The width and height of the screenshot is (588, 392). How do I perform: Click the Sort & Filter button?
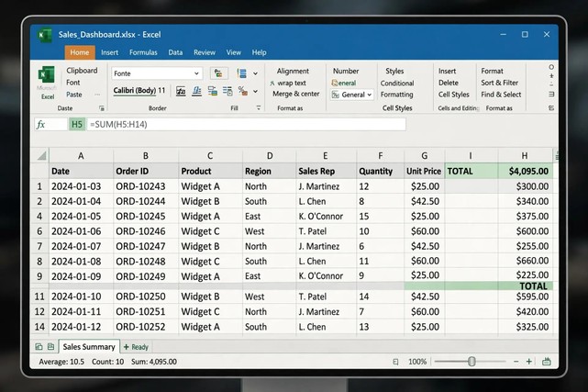tap(500, 83)
